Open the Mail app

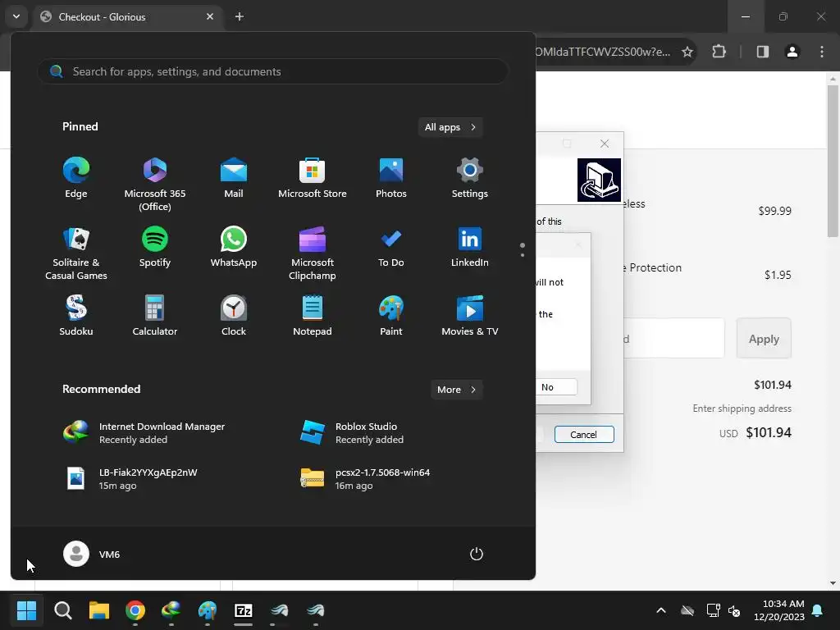click(234, 178)
